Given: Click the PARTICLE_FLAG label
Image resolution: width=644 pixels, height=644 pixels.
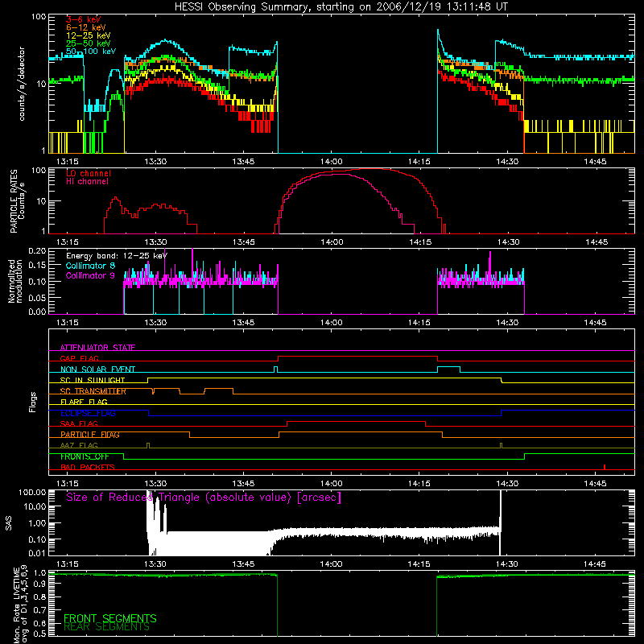Looking at the screenshot, I should pos(90,435).
